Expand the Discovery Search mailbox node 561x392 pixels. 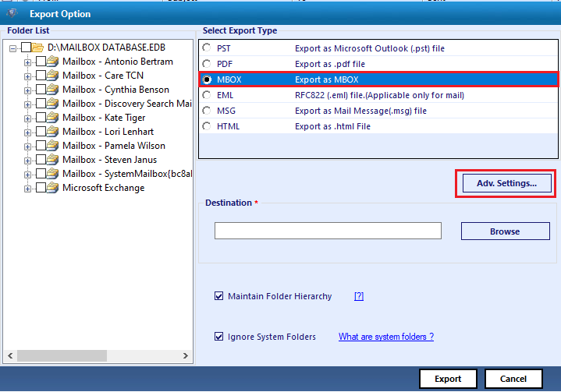pyautogui.click(x=27, y=104)
